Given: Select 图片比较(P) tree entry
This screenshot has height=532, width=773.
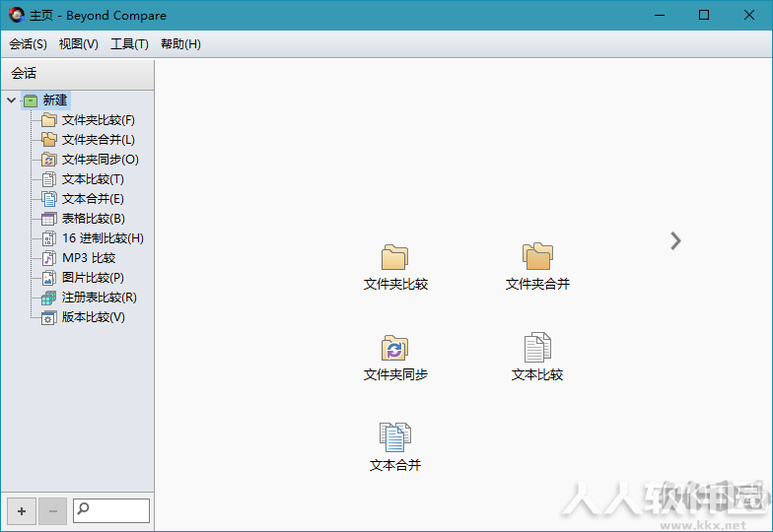Looking at the screenshot, I should (x=93, y=278).
